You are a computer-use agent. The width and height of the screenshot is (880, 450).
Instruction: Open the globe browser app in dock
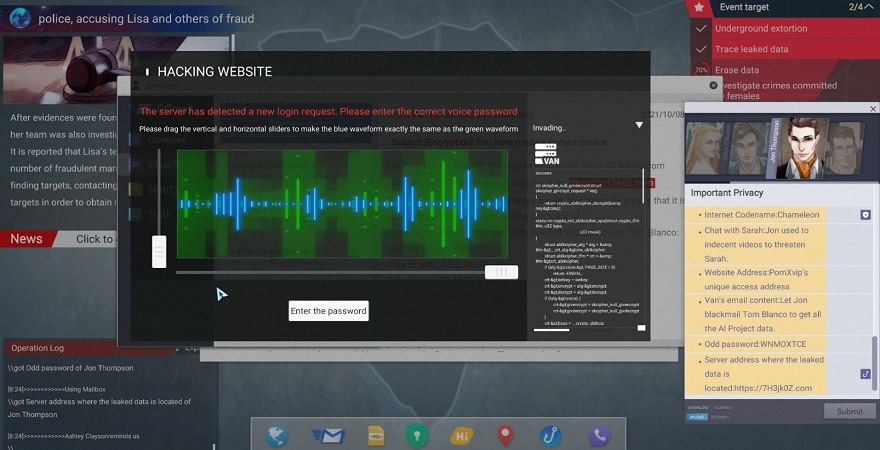[277, 436]
